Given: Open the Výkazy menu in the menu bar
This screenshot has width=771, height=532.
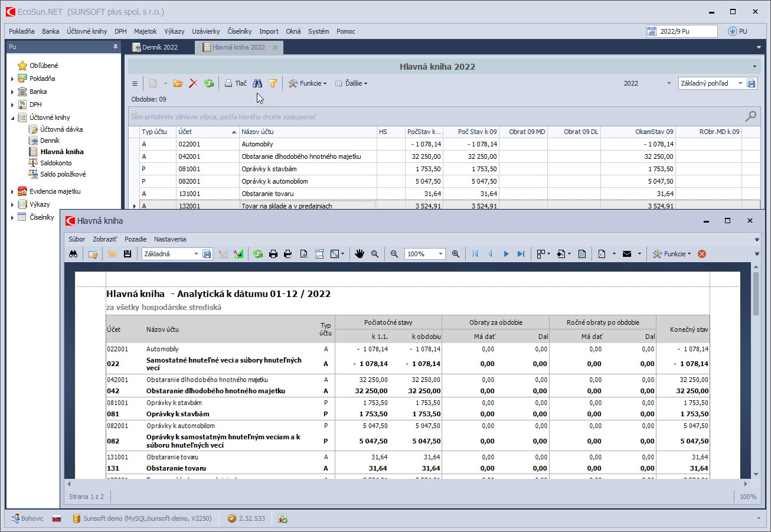Looking at the screenshot, I should [x=174, y=31].
